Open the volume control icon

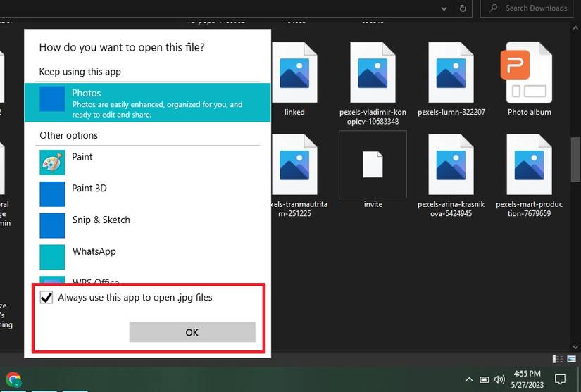point(499,379)
